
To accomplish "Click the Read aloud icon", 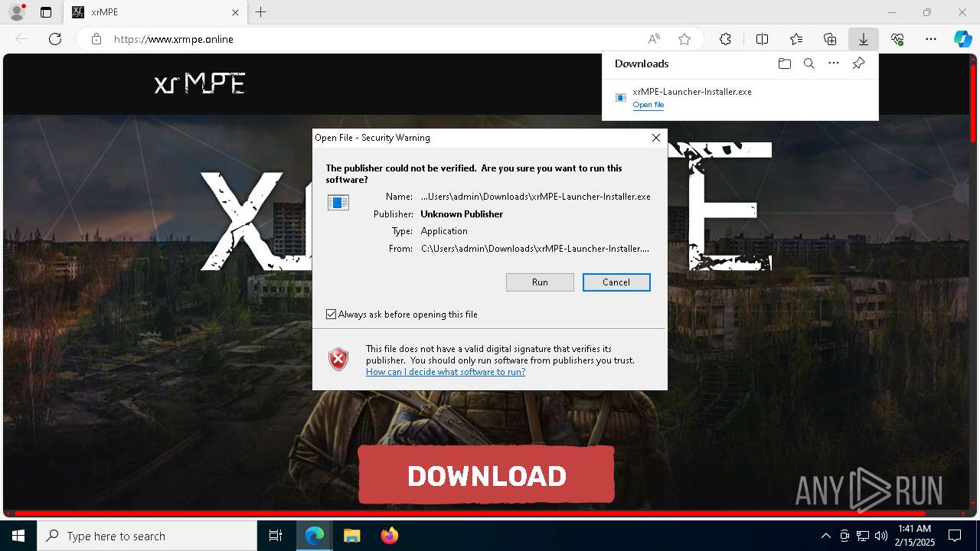I will pos(654,39).
